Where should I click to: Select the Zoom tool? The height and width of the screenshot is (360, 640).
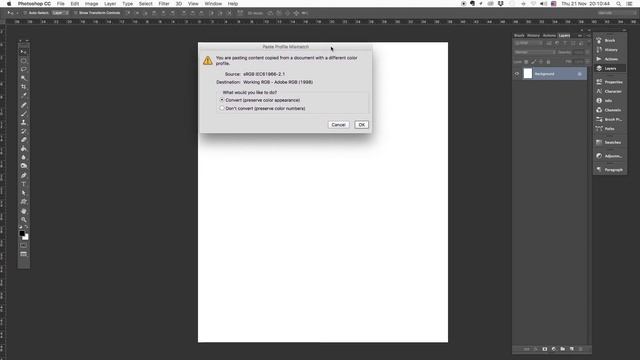[23, 220]
